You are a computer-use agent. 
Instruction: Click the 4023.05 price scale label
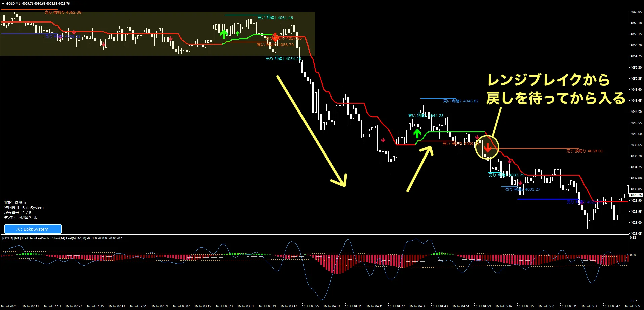pyautogui.click(x=636, y=233)
